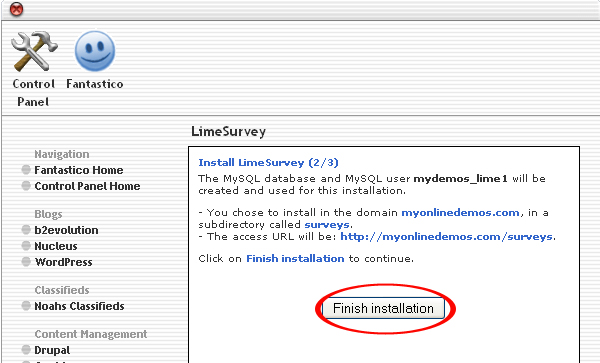The width and height of the screenshot is (600, 363).
Task: Open the WordPress installer link
Action: [64, 262]
